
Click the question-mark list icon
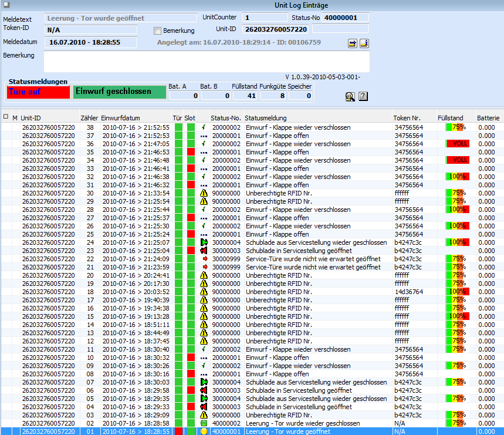pyautogui.click(x=363, y=96)
